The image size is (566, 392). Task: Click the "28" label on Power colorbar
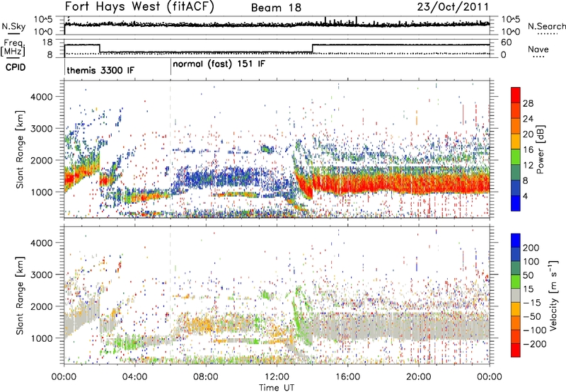(528, 103)
